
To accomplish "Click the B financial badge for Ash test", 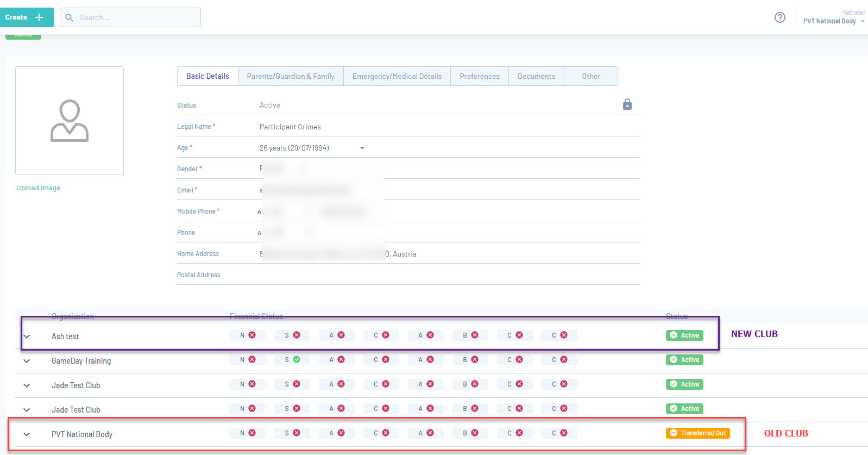I will coord(470,335).
